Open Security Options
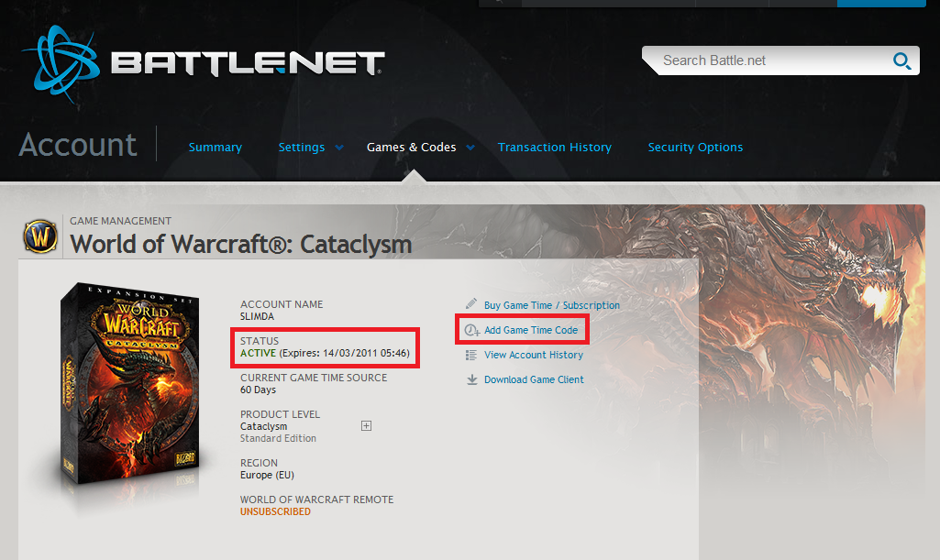Screen dimensions: 940x560 (x=695, y=147)
